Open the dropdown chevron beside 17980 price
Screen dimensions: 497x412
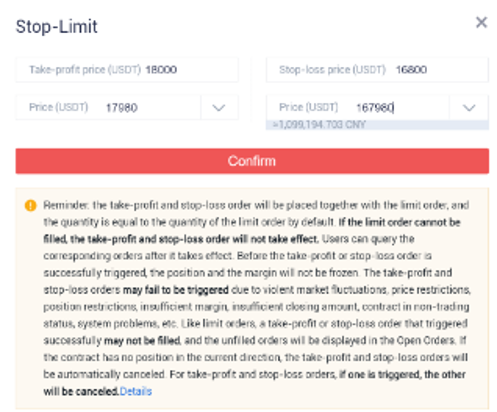coord(219,108)
